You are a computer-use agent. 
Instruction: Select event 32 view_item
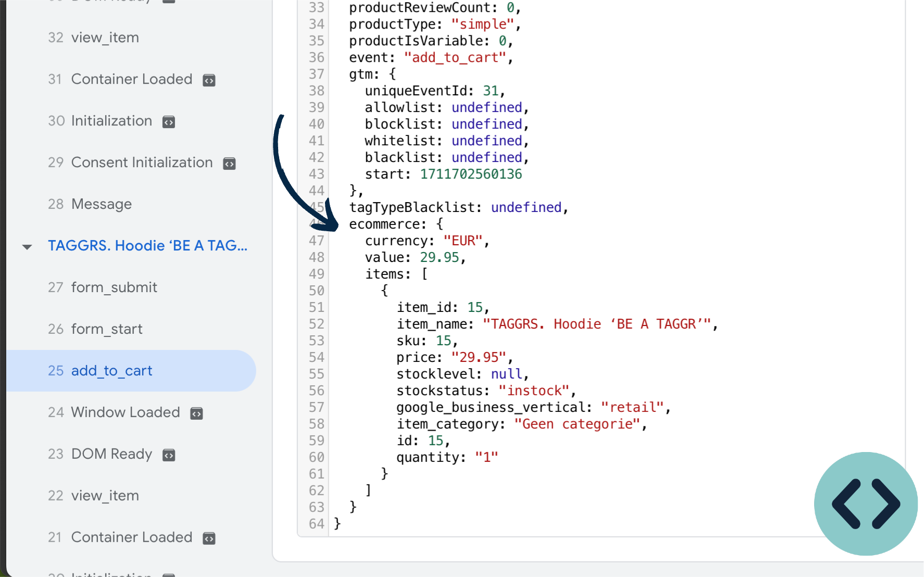coord(93,37)
